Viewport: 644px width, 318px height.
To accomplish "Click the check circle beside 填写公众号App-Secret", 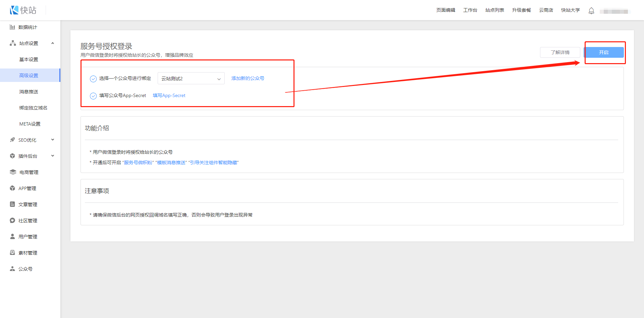I will click(x=93, y=96).
